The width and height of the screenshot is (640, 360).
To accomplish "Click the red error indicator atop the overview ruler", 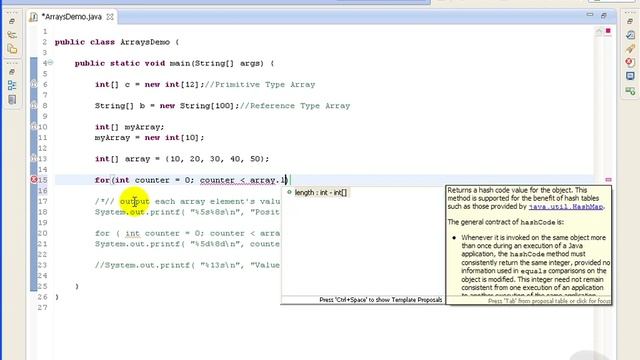I will (x=608, y=31).
